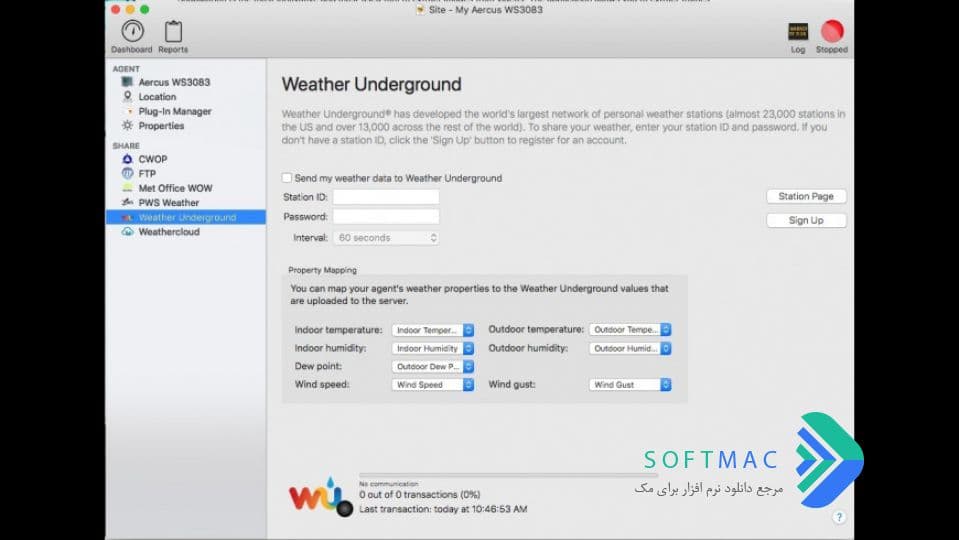Open the Reports clipboard icon
The image size is (959, 540).
click(x=173, y=31)
